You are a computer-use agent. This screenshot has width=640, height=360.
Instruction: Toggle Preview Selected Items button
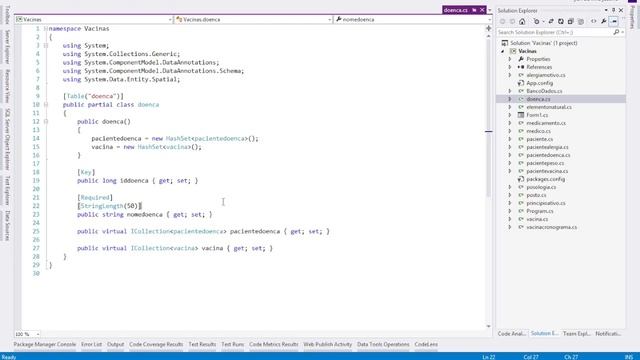tap(614, 22)
